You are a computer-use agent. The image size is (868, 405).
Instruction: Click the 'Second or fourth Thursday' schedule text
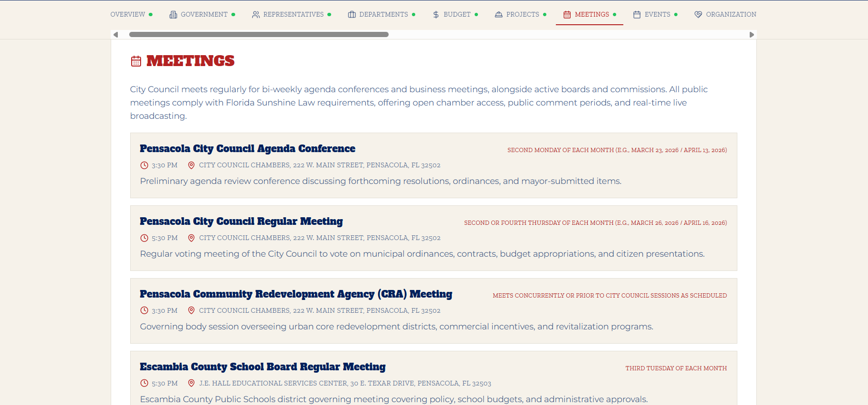(x=596, y=223)
